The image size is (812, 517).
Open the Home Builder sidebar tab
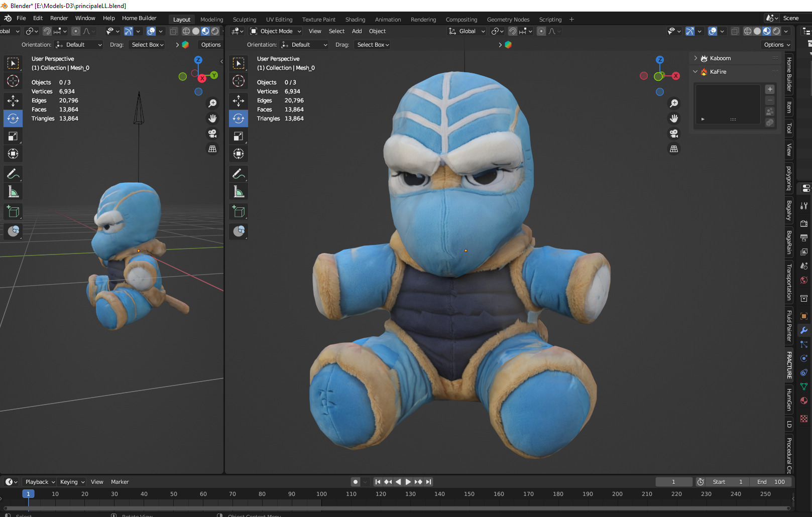pyautogui.click(x=789, y=74)
